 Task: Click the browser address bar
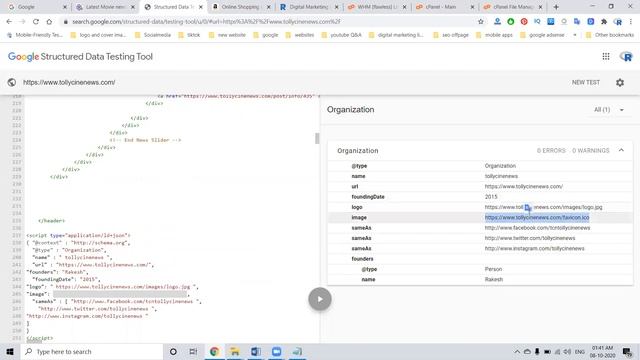(269, 22)
